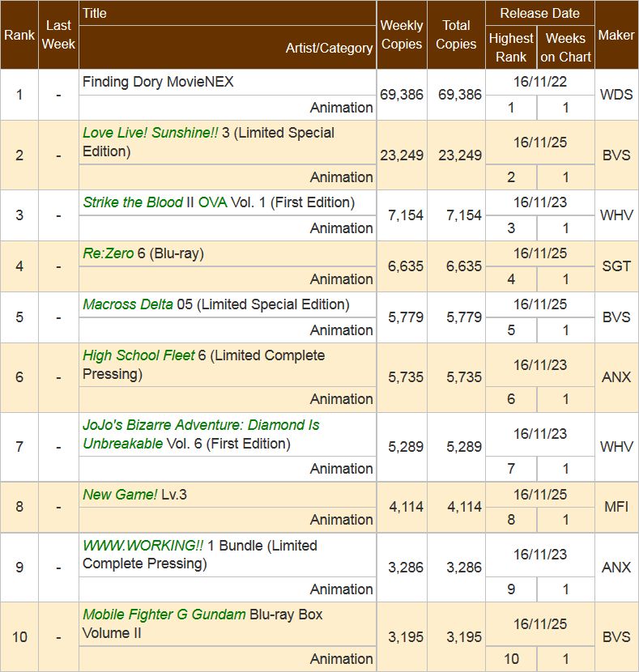Select the Total Copies column header

click(x=456, y=35)
